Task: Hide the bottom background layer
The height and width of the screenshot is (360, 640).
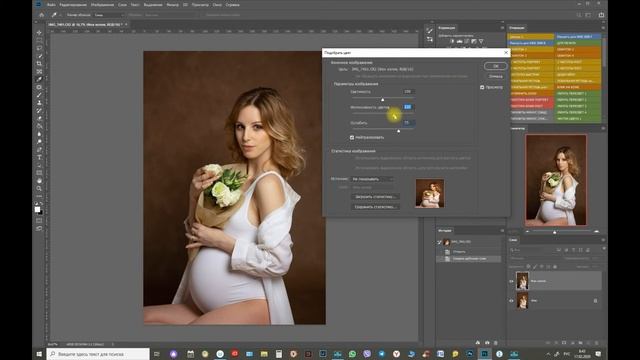Action: point(511,301)
